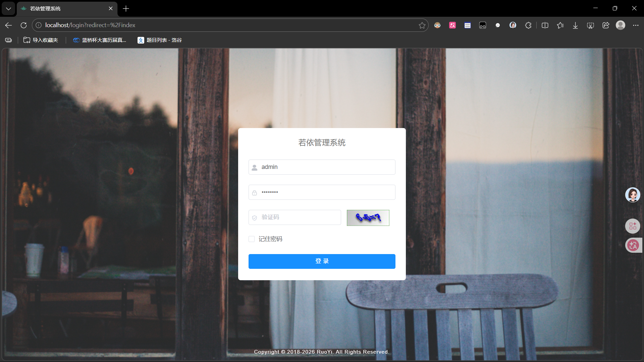The width and height of the screenshot is (644, 362).
Task: Reload the page with refresh icon
Action: point(23,25)
